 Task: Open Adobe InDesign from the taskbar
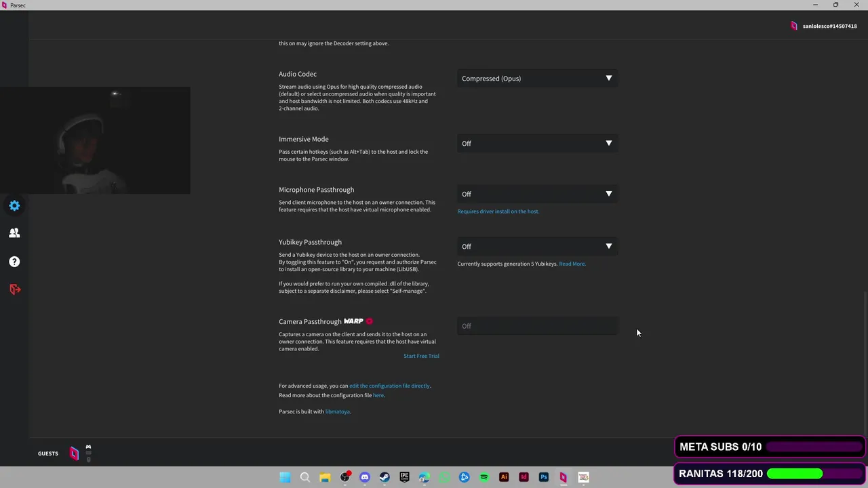point(524,477)
